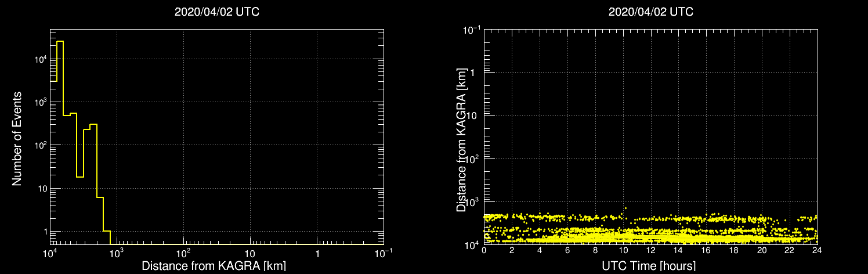
Task: Click the left plot title 2020/04/02 UTC
Action: [x=216, y=13]
